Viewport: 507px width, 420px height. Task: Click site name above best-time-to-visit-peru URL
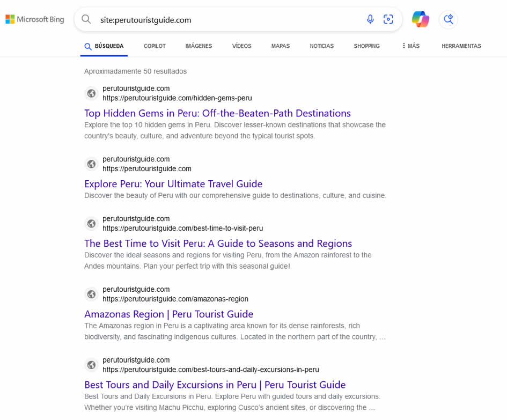136,219
